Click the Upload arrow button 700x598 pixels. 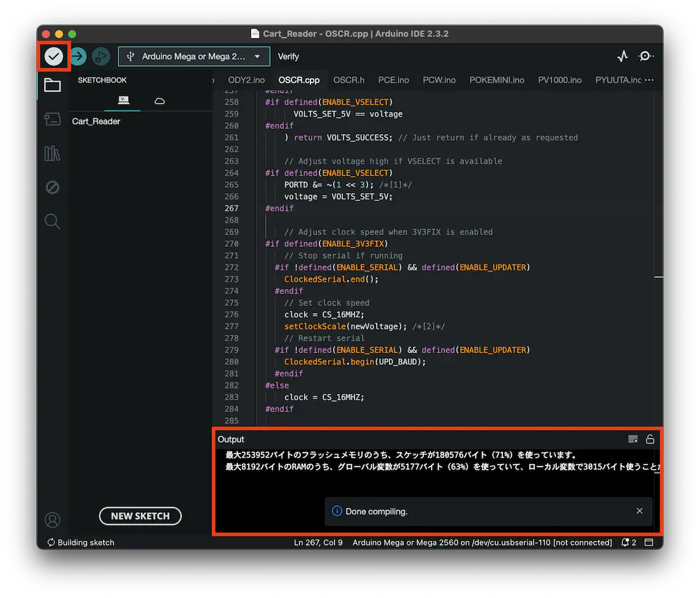(78, 56)
